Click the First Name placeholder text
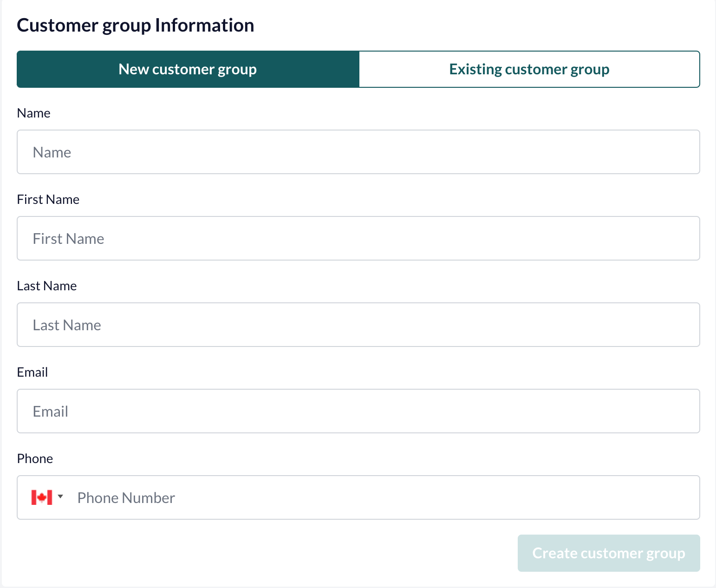The height and width of the screenshot is (588, 716). tap(69, 239)
